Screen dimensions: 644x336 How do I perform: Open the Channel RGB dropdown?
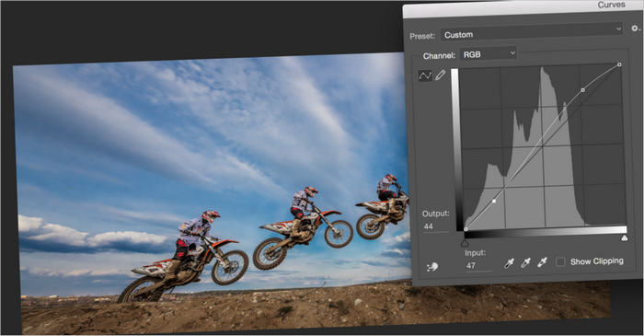pyautogui.click(x=488, y=53)
